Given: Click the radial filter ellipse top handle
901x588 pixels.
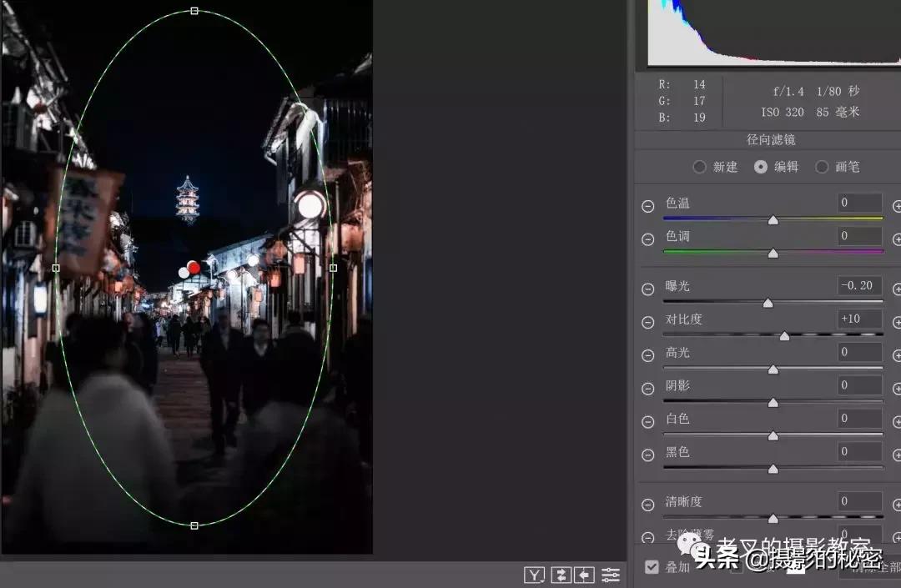Looking at the screenshot, I should tap(194, 11).
